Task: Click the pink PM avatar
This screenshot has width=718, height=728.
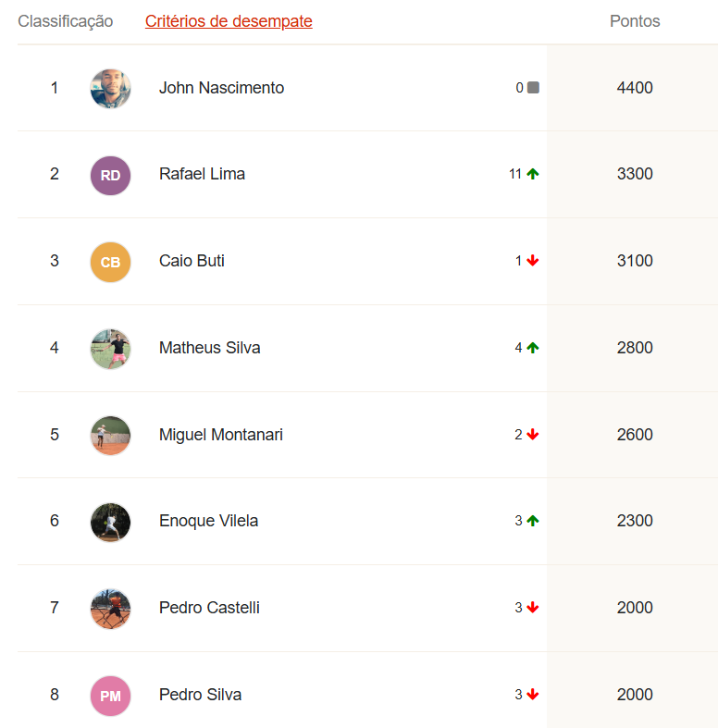Action: coord(110,696)
